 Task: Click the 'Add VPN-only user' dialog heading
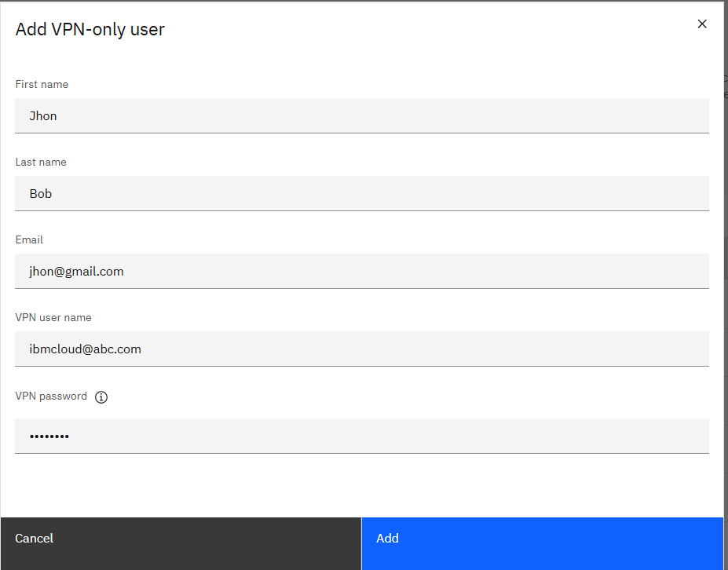90,29
